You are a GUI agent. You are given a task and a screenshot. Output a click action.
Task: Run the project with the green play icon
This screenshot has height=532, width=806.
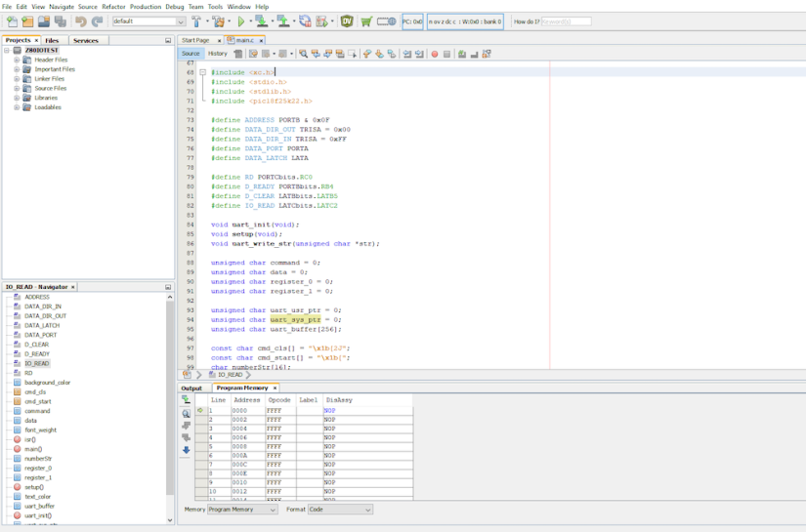(241, 20)
